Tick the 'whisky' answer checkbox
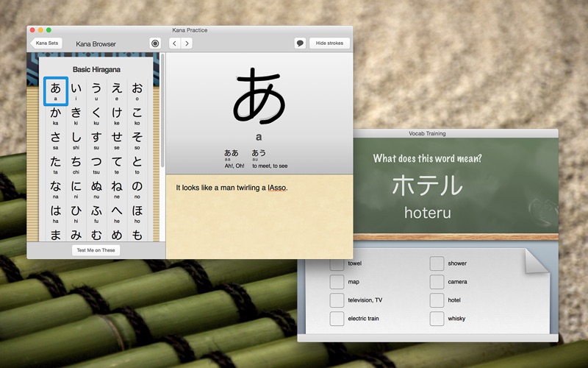 coord(437,319)
